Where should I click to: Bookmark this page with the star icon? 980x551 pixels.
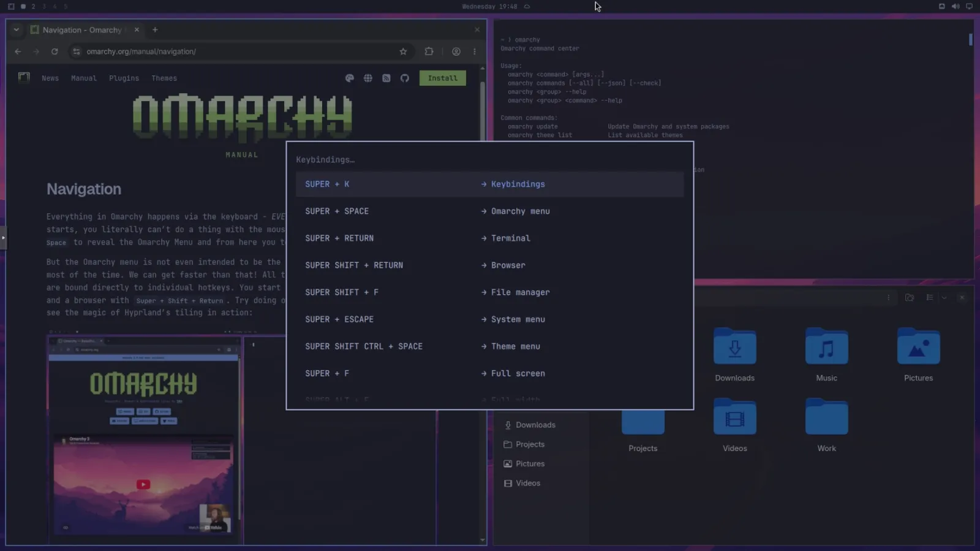click(403, 51)
